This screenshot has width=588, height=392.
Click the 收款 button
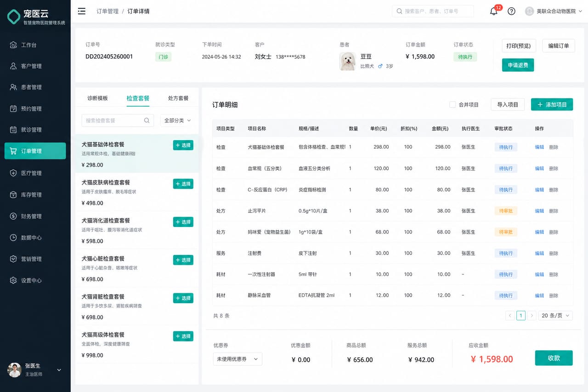(x=554, y=358)
